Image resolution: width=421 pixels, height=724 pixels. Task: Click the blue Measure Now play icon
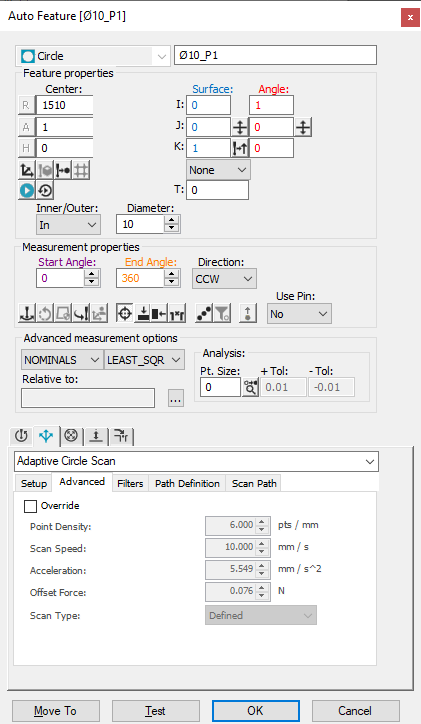click(x=27, y=190)
